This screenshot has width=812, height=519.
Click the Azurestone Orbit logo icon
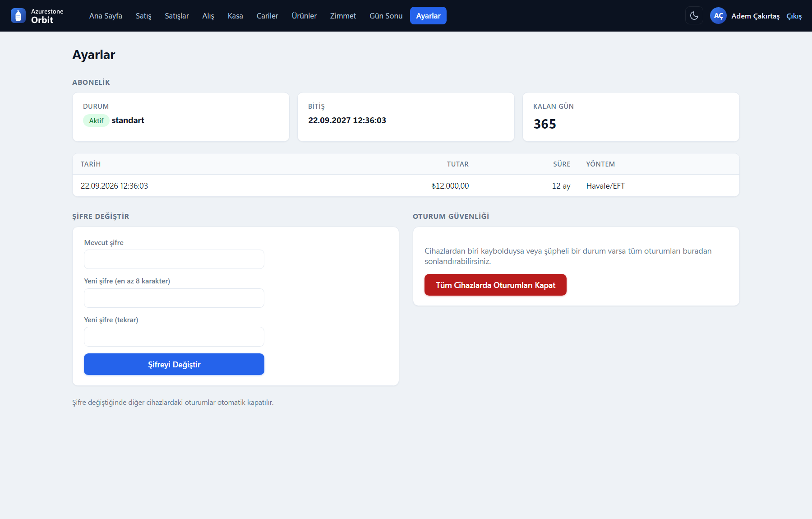[18, 16]
